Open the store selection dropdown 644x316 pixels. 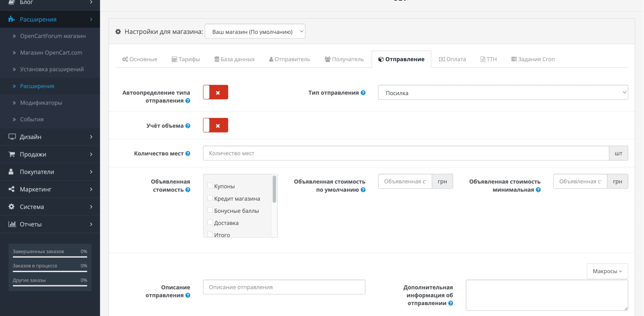coord(255,31)
